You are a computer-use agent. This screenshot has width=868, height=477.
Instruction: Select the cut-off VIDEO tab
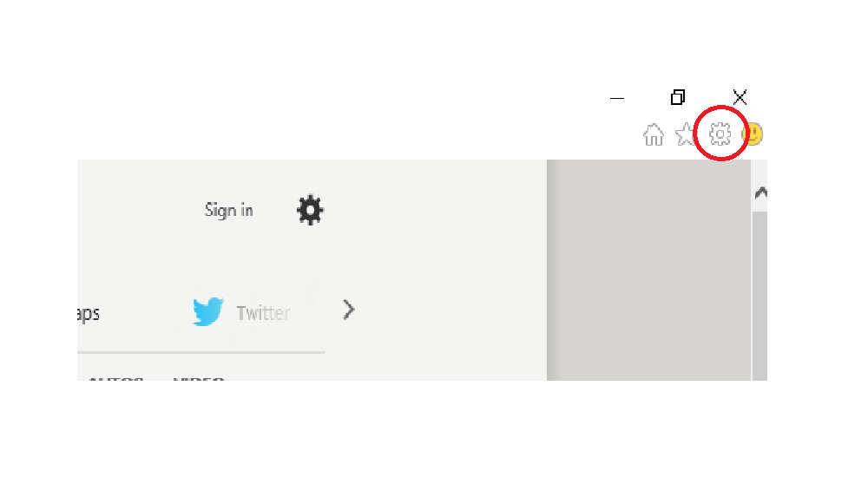click(x=199, y=378)
